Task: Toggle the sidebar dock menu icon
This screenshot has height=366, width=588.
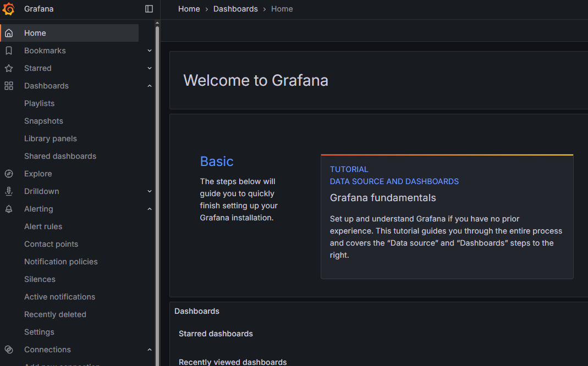Action: pos(149,9)
